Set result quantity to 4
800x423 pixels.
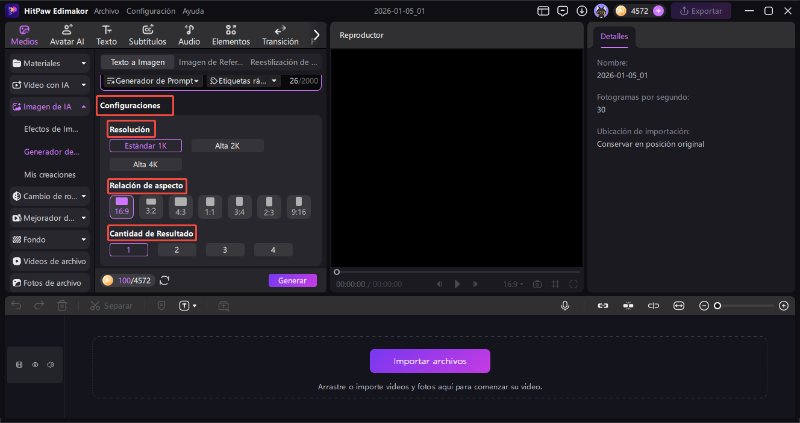[x=273, y=250]
